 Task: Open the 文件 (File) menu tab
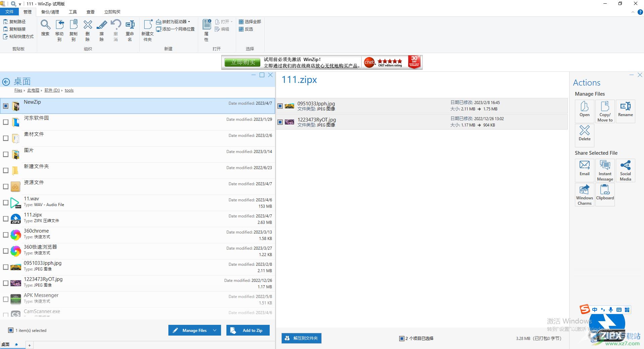pos(9,12)
